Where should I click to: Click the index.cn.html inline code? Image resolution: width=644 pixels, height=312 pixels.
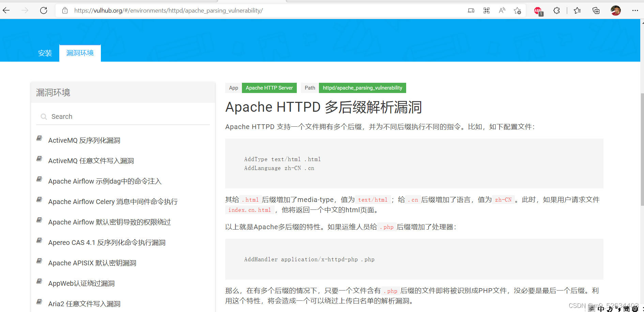[250, 210]
